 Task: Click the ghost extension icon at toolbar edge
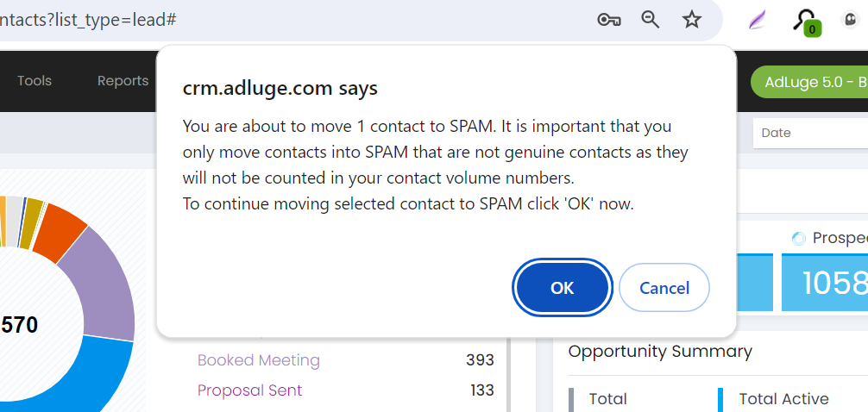point(852,20)
